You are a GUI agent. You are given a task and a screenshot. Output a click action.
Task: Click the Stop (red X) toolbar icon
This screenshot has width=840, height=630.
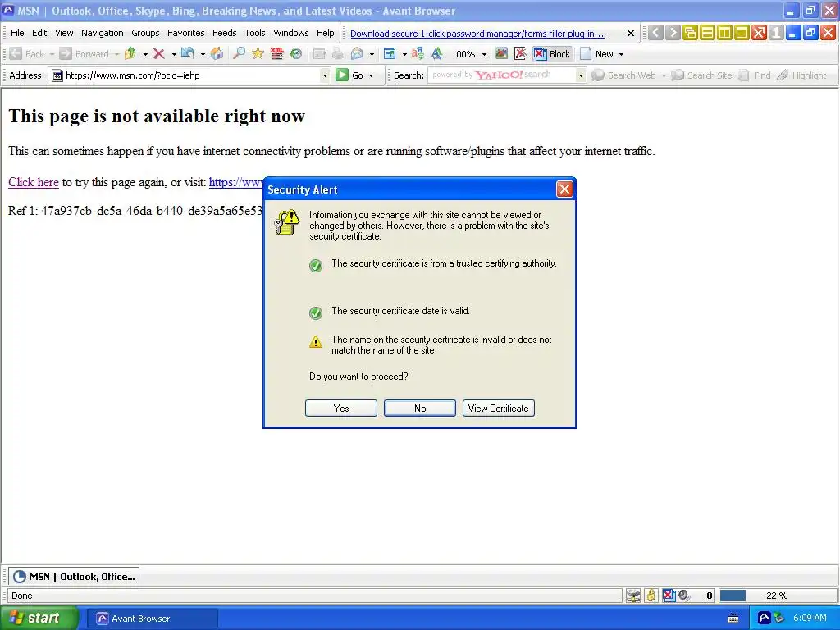158,53
